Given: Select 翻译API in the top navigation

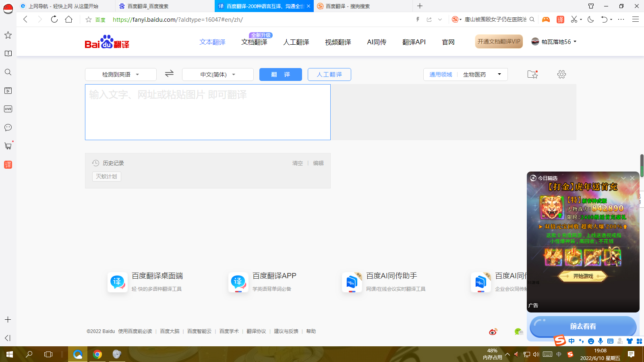Looking at the screenshot, I should [414, 42].
